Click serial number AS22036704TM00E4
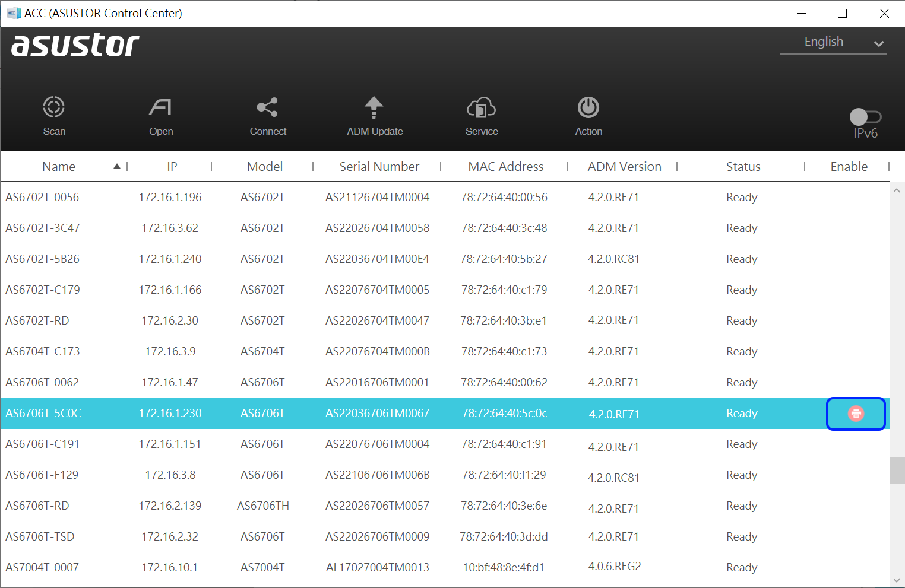Viewport: 905px width, 588px height. click(x=377, y=259)
